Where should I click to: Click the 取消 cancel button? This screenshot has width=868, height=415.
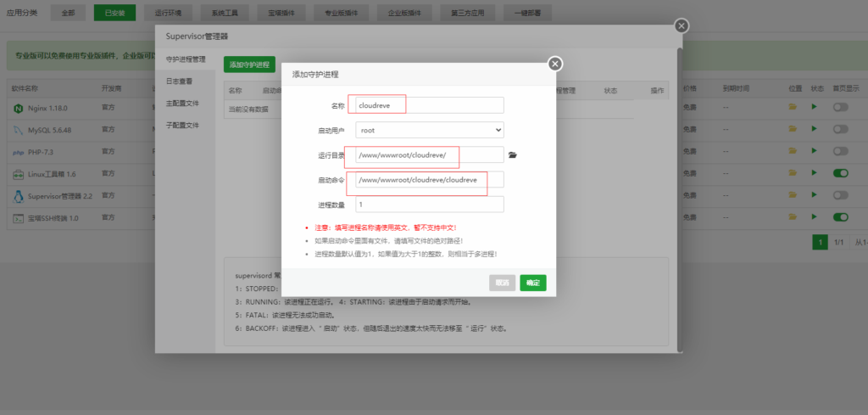point(502,283)
